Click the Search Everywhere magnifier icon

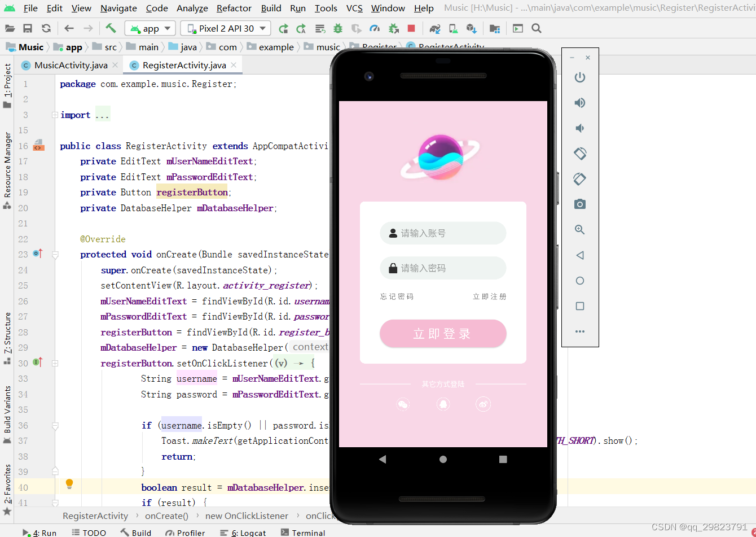(537, 28)
